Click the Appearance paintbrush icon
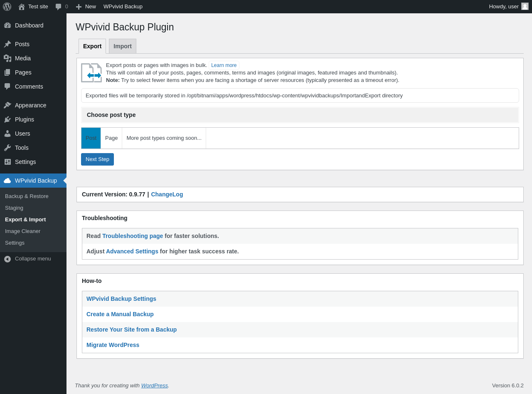Viewport: 532px width, 394px height. click(7, 105)
